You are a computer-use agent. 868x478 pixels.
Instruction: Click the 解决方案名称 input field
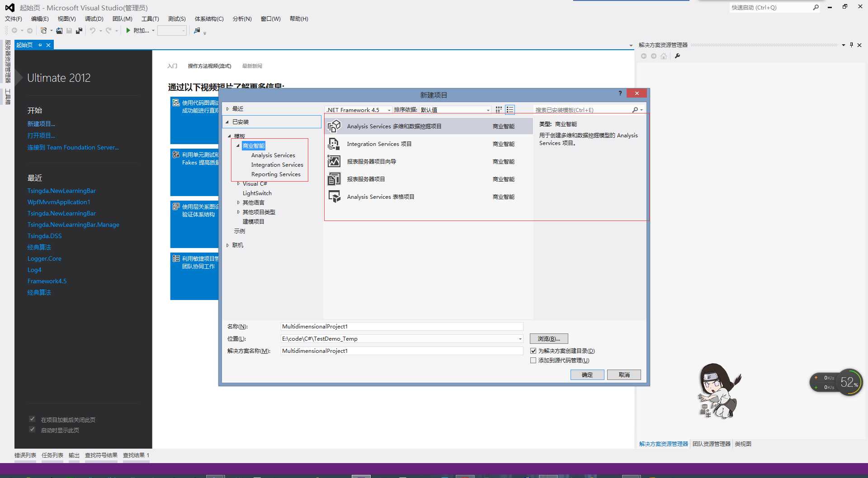[x=401, y=351]
